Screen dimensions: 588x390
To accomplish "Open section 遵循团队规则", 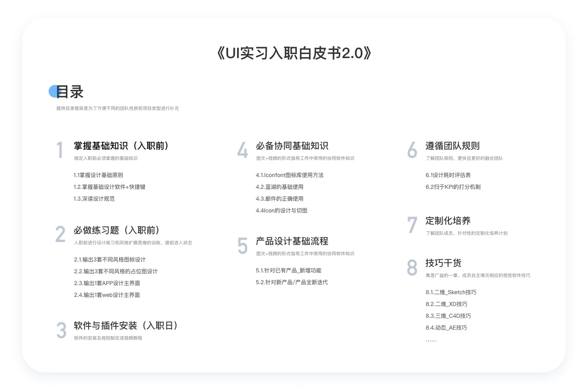I will pyautogui.click(x=453, y=146).
